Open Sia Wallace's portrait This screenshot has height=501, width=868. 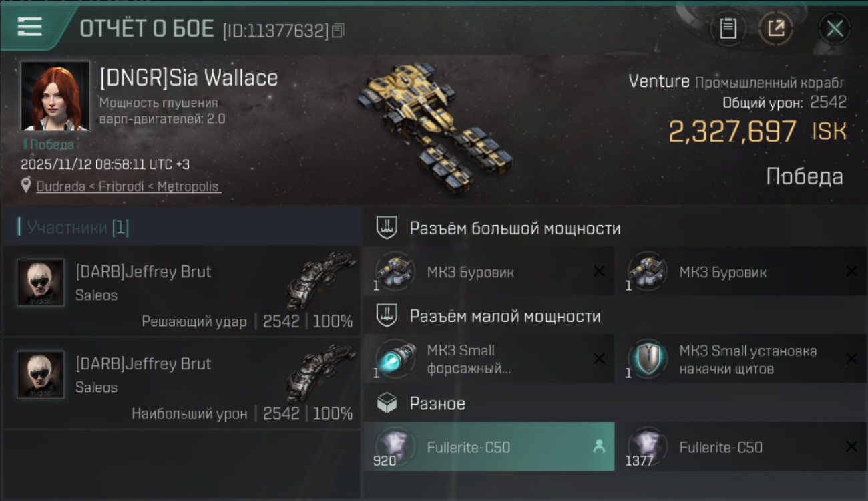[x=55, y=96]
